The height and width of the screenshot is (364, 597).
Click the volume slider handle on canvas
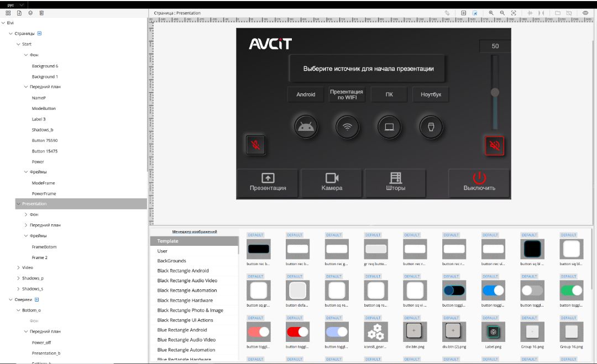pos(495,92)
